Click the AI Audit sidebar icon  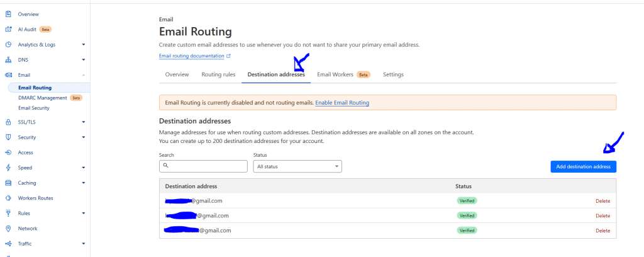click(x=8, y=29)
